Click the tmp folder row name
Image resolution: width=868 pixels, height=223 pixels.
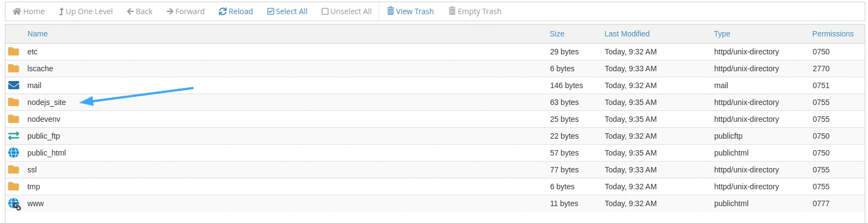[34, 187]
